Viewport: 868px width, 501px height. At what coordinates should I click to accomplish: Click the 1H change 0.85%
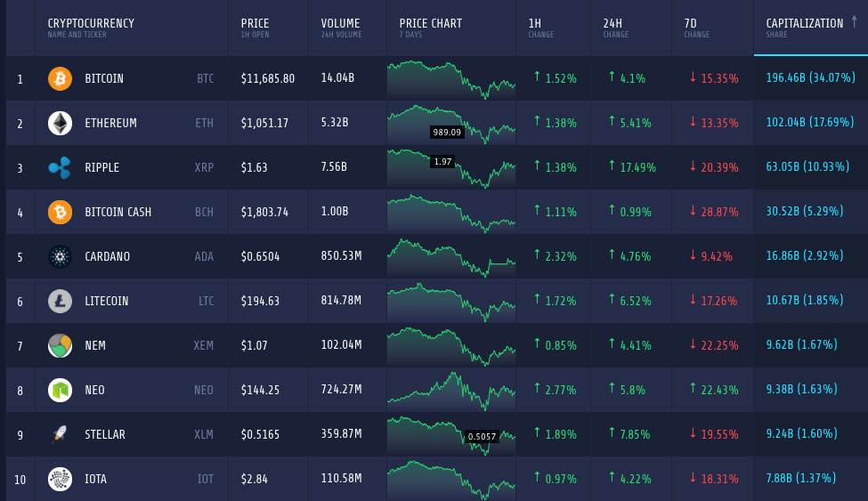(561, 345)
